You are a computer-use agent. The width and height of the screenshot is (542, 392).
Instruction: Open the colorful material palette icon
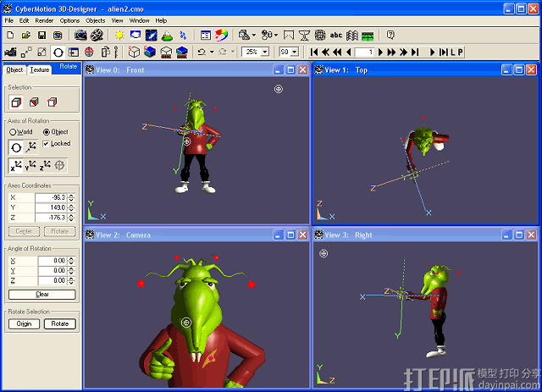(221, 36)
